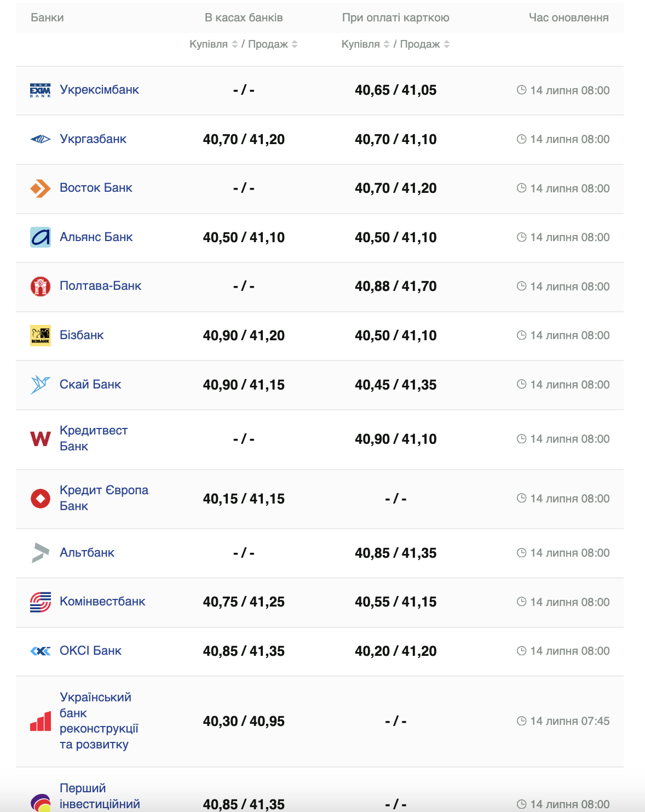This screenshot has height=812, width=645.
Task: Click the red W Кредитвест logo
Action: coord(40,439)
